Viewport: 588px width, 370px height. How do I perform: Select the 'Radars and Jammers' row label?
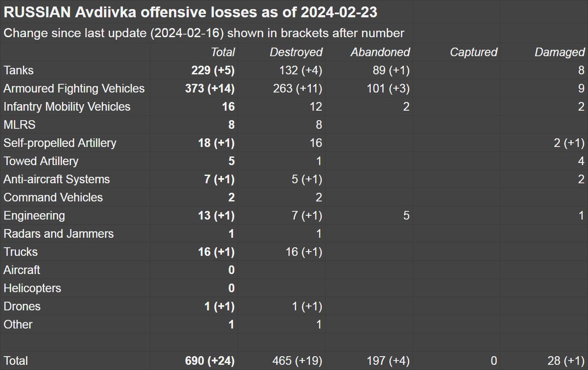tap(58, 234)
